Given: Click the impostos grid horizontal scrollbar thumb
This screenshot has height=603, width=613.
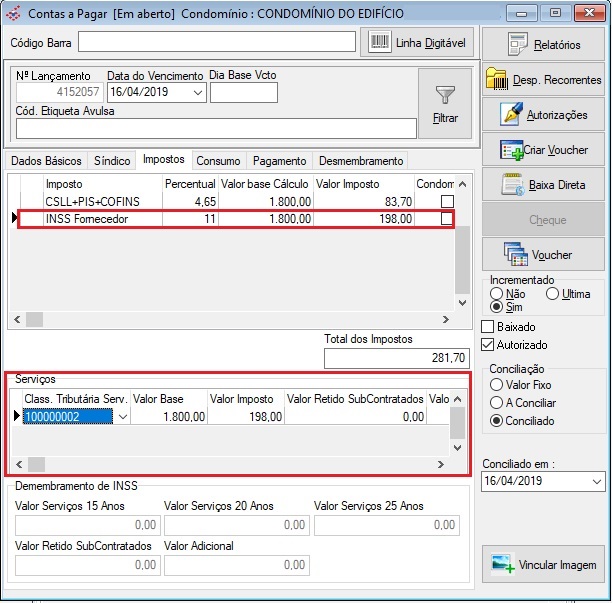Looking at the screenshot, I should pos(34,319).
